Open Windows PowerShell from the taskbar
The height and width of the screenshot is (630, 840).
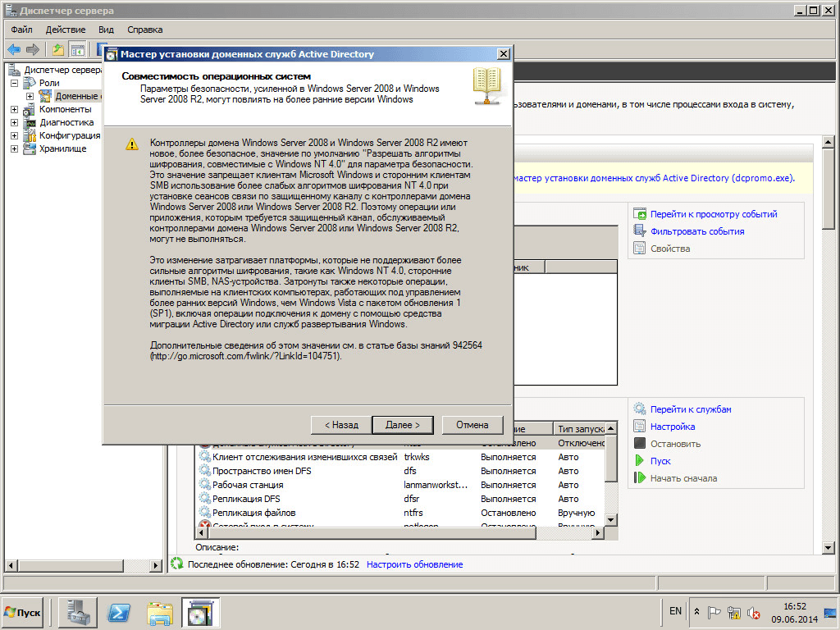(121, 612)
